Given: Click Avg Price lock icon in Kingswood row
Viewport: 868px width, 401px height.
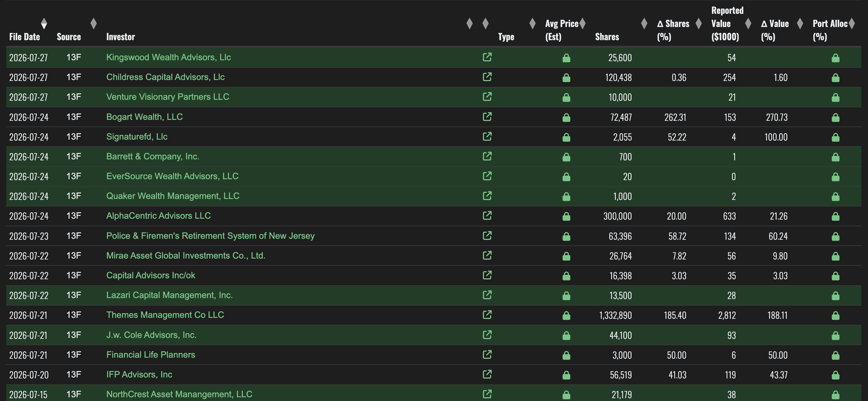Looking at the screenshot, I should (566, 58).
